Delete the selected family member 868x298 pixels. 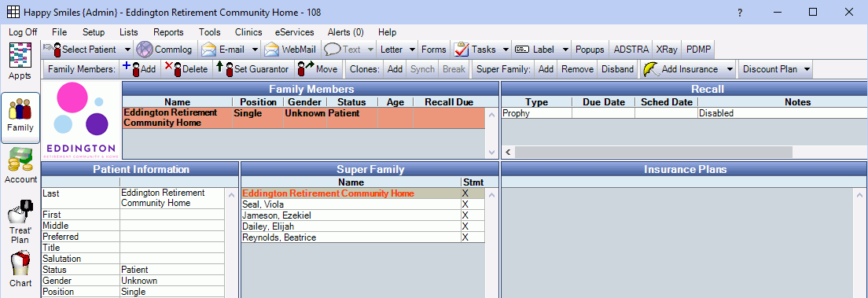(186, 69)
